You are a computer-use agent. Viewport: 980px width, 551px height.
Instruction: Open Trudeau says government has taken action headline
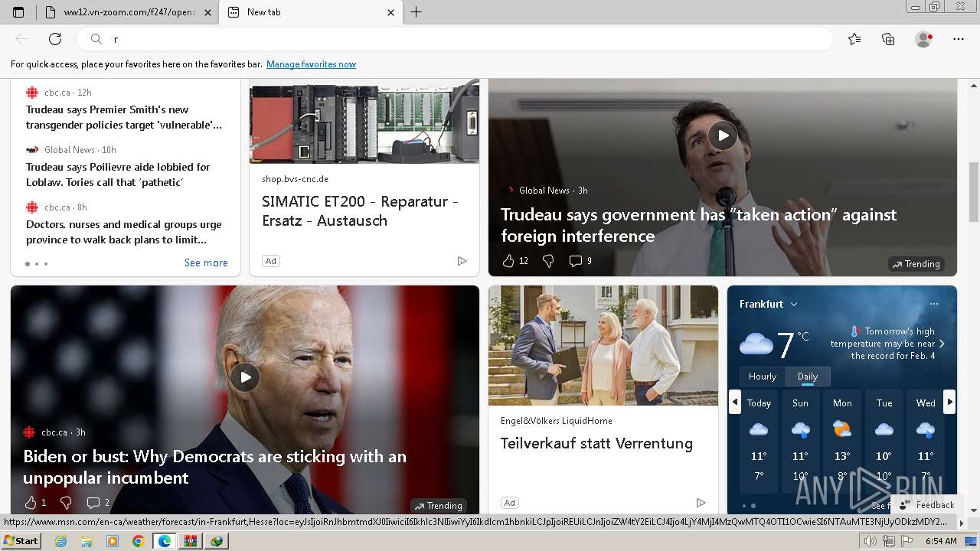coord(698,225)
